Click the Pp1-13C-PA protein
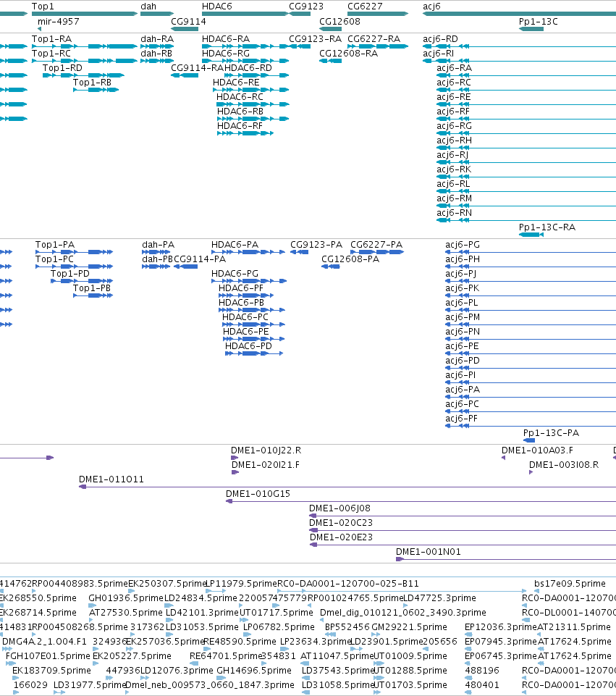Screen dimensions: 616x696 (x=529, y=440)
